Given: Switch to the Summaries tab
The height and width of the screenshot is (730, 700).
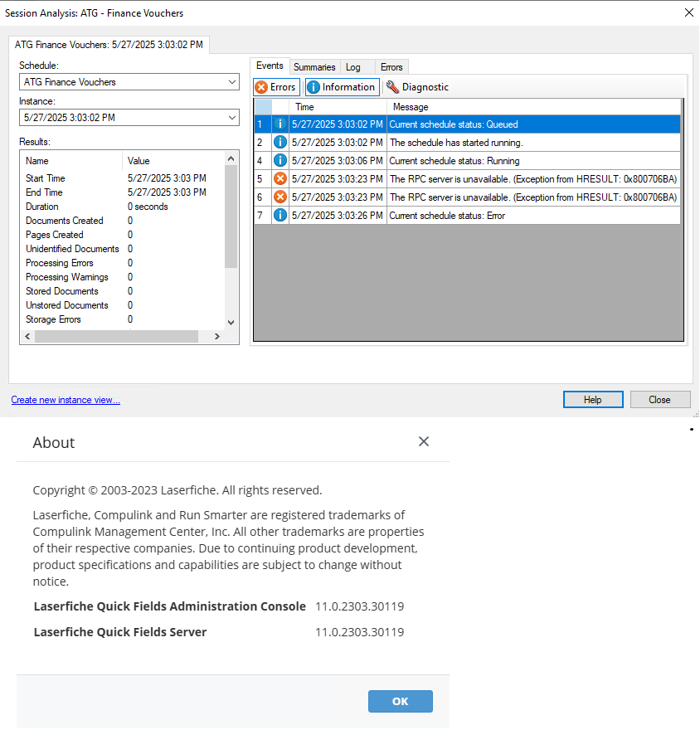Looking at the screenshot, I should [314, 67].
